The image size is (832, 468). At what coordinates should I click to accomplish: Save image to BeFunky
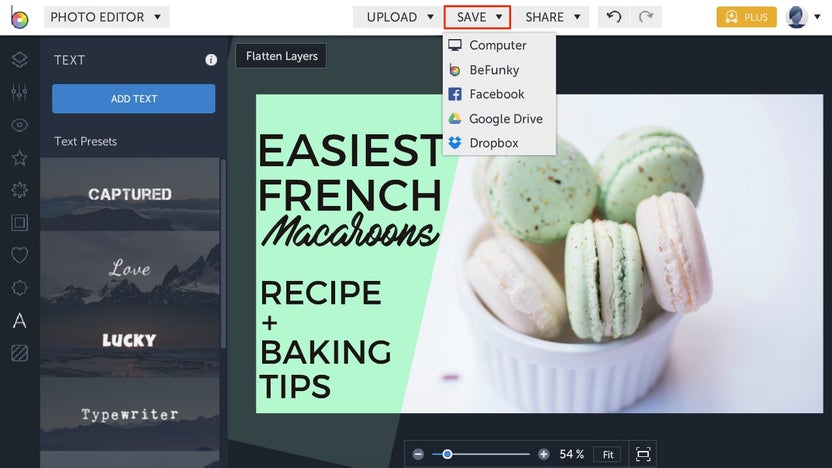click(x=499, y=70)
